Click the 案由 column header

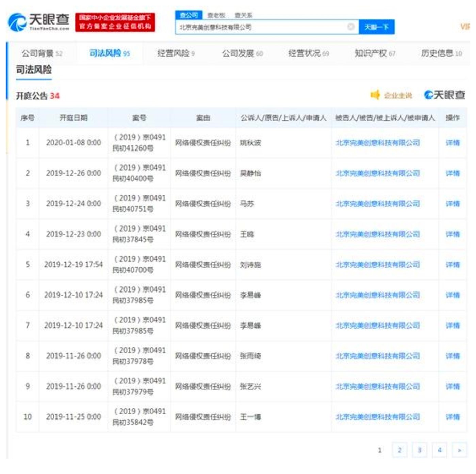tap(203, 118)
